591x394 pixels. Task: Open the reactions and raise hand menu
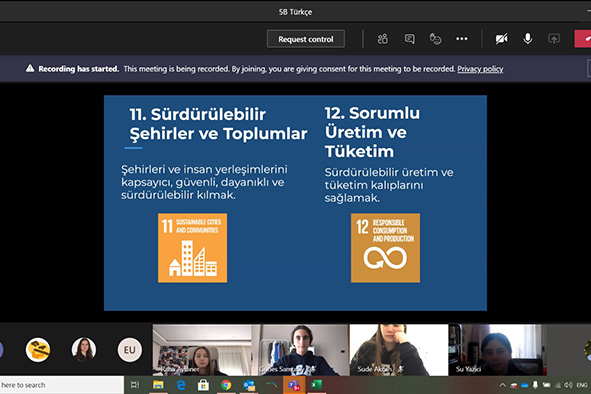coord(435,39)
